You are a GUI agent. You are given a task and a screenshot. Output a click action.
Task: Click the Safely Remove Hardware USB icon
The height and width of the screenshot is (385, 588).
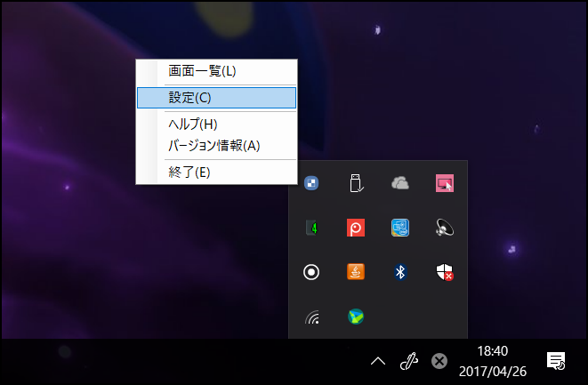[356, 183]
